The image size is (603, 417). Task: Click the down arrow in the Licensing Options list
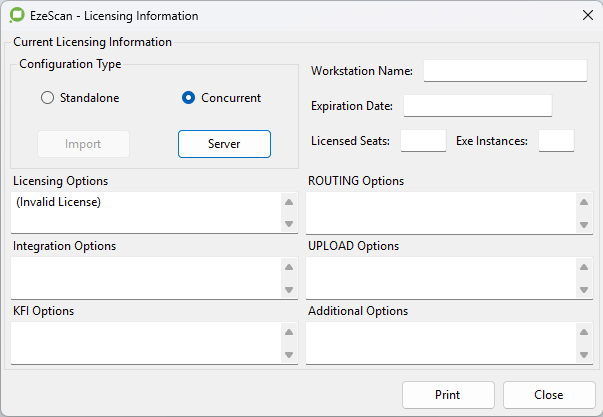(x=289, y=224)
